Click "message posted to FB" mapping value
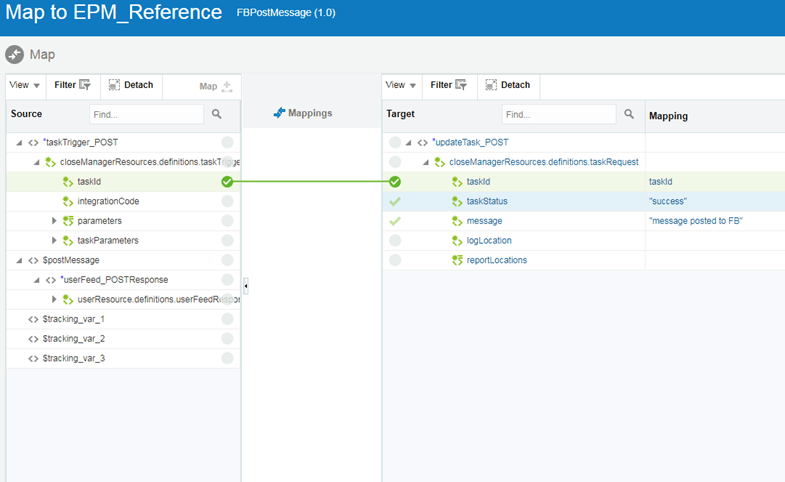This screenshot has width=785, height=482. (x=696, y=221)
